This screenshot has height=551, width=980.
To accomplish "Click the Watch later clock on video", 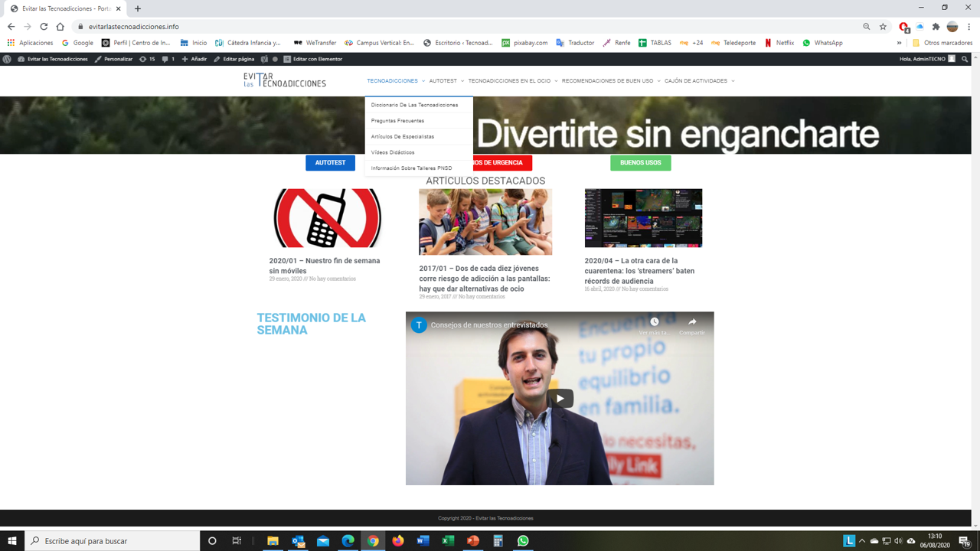I will tap(654, 324).
